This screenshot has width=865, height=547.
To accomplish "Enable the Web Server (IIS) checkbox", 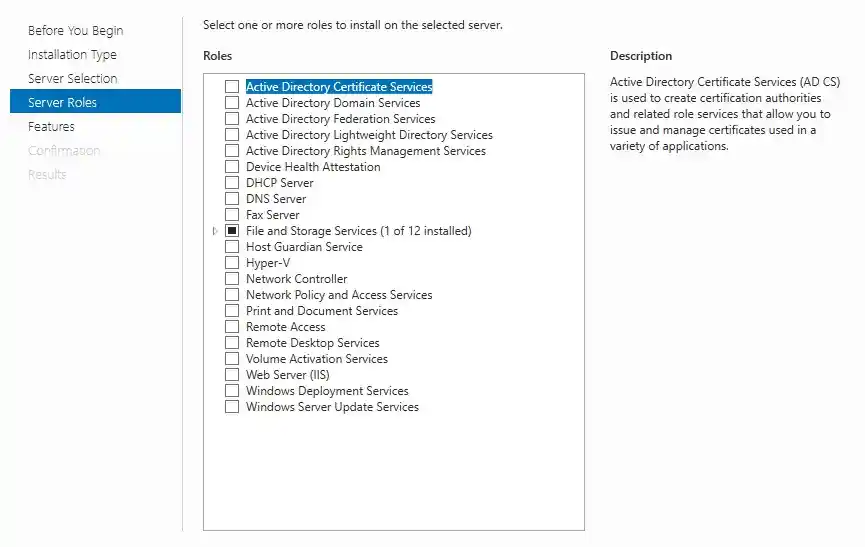I will [232, 375].
